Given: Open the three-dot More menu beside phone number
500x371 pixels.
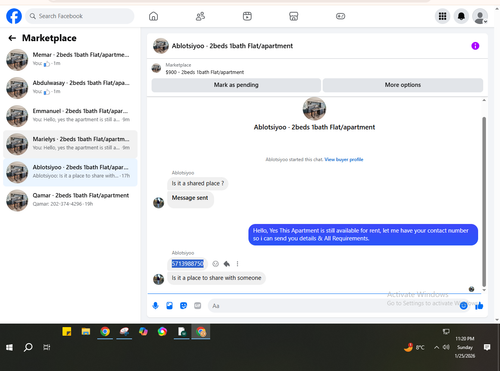Looking at the screenshot, I should coord(237,264).
